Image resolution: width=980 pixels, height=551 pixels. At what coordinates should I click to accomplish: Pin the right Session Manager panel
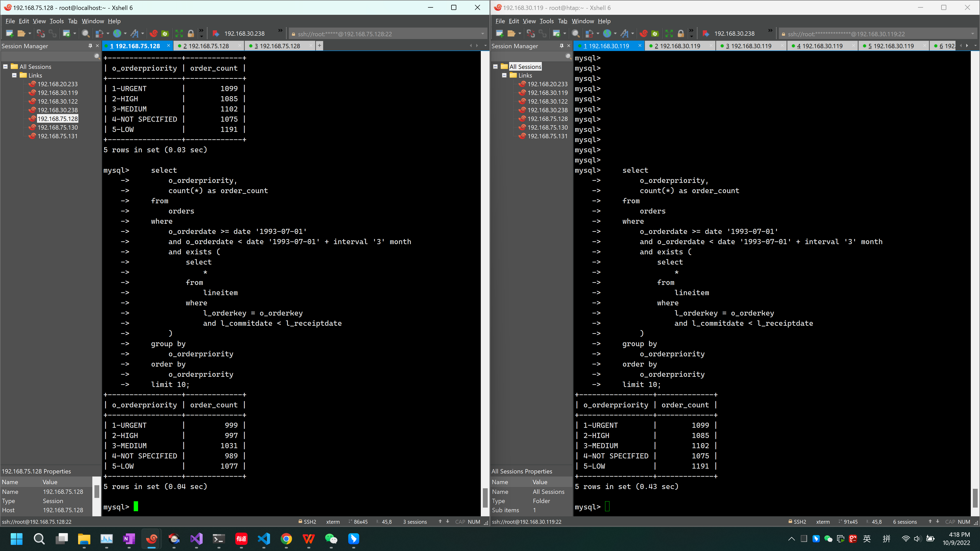coord(561,46)
